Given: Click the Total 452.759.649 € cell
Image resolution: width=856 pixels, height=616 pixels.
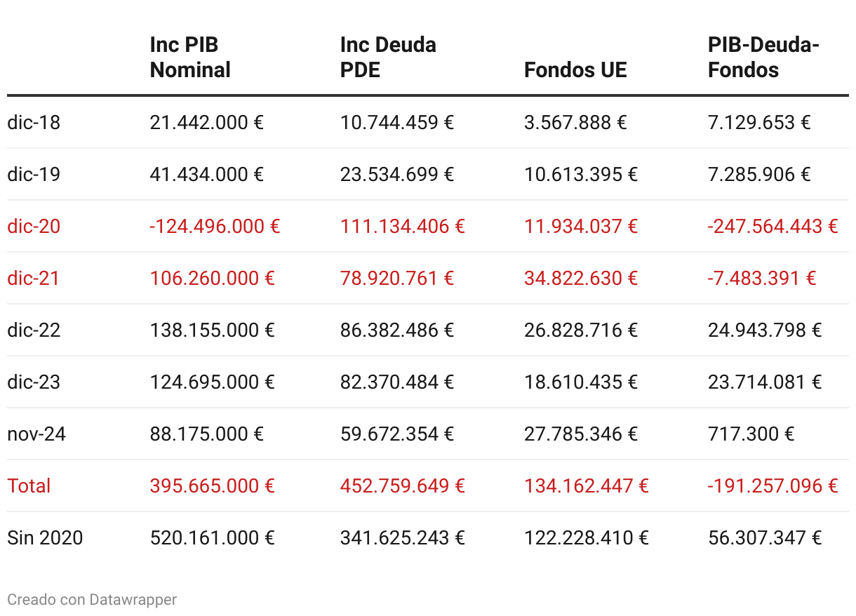Looking at the screenshot, I should (x=403, y=486).
